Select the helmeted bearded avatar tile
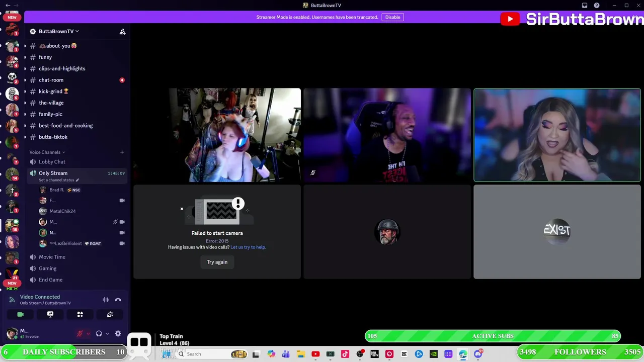This screenshot has width=644, height=362. tap(387, 232)
